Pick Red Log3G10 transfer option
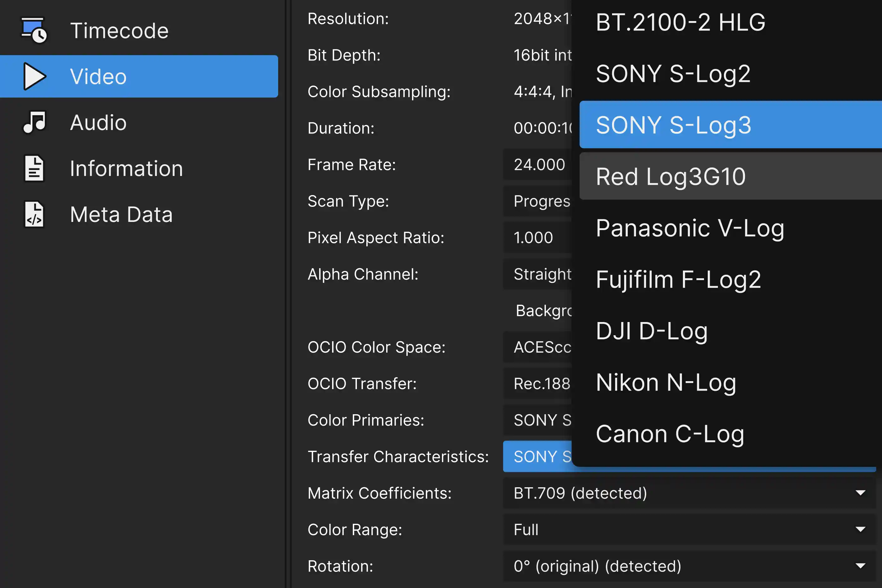882x588 pixels. pyautogui.click(x=730, y=176)
